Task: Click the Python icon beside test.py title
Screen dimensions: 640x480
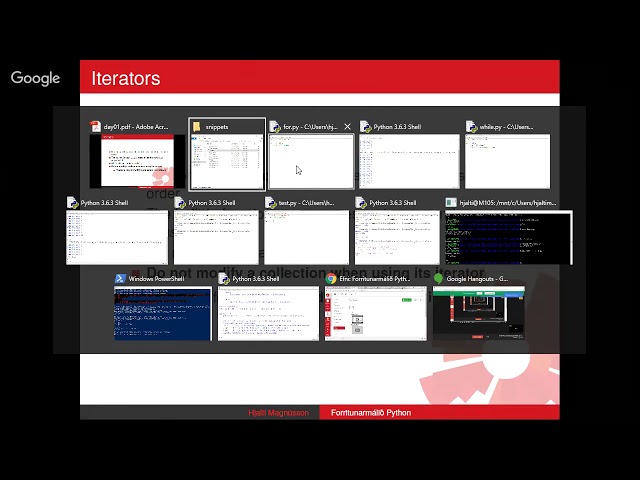Action: [x=271, y=202]
